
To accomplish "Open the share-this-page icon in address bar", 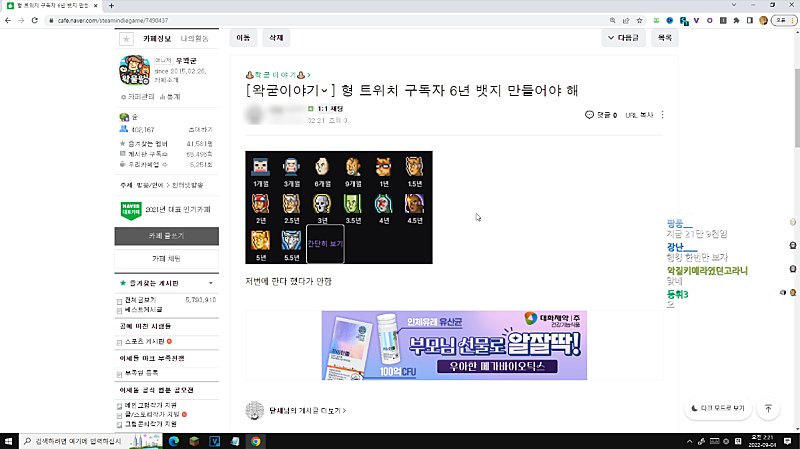I will click(626, 20).
